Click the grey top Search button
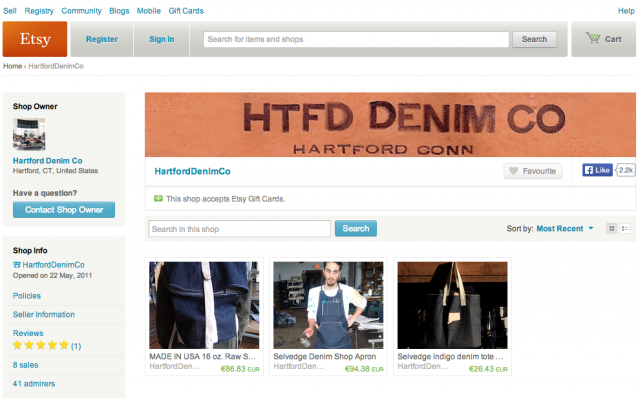This screenshot has width=640, height=400. tap(534, 39)
